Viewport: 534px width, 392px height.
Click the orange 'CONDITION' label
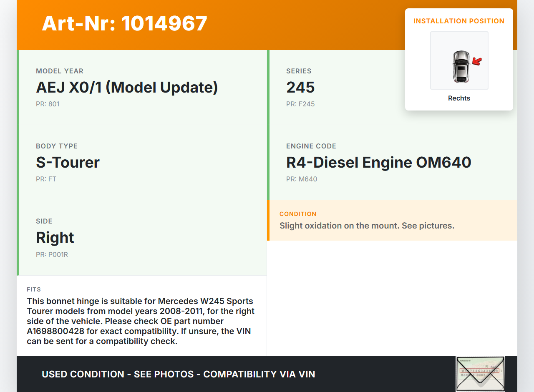[298, 214]
